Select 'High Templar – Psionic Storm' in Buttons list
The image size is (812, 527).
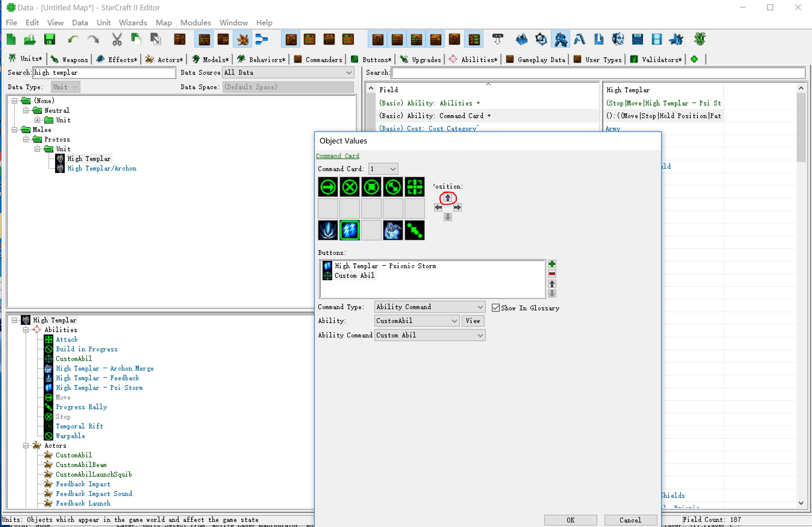[x=385, y=266]
